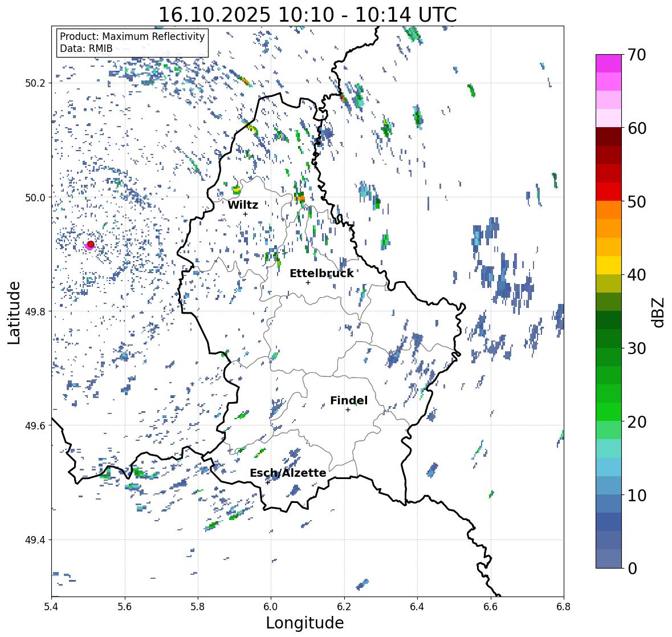Click the 49.6 latitude tick label
This screenshot has width=672, height=637.
[36, 425]
